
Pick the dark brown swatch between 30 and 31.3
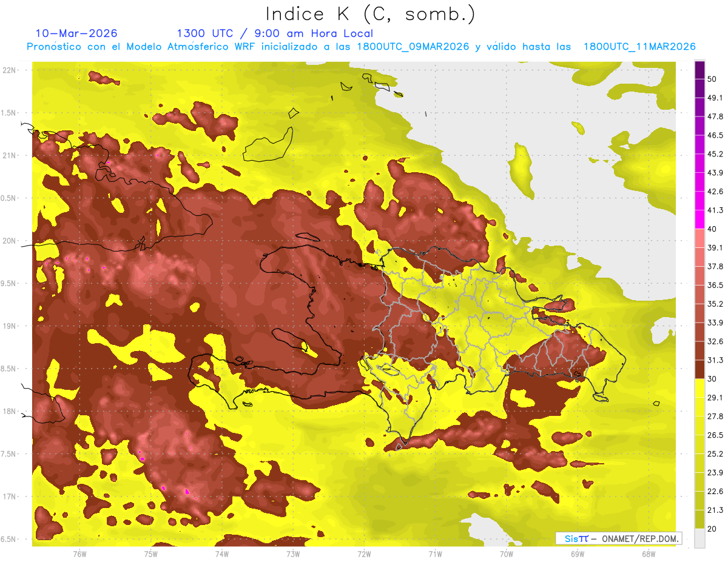699,369
